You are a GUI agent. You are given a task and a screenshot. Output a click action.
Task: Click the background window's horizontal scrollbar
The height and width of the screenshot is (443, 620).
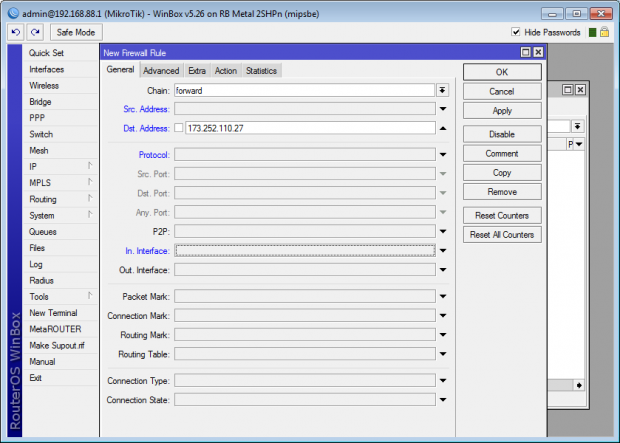(561, 385)
